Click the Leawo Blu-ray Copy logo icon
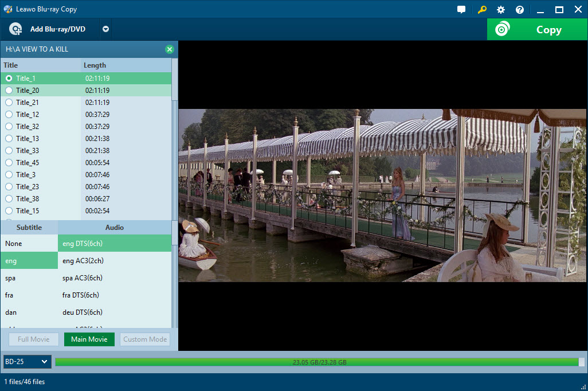The width and height of the screenshot is (588, 391). (7, 9)
